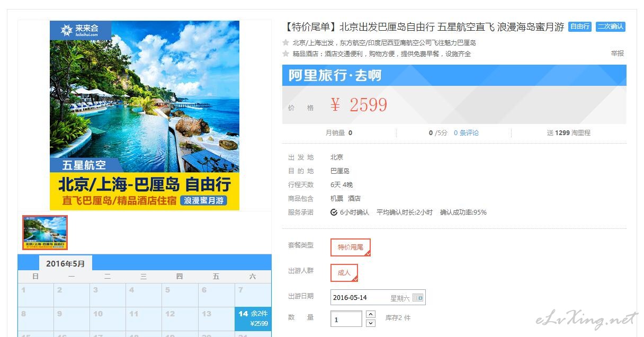Select the Bali pool thumbnail image
644x337 pixels.
45,232
